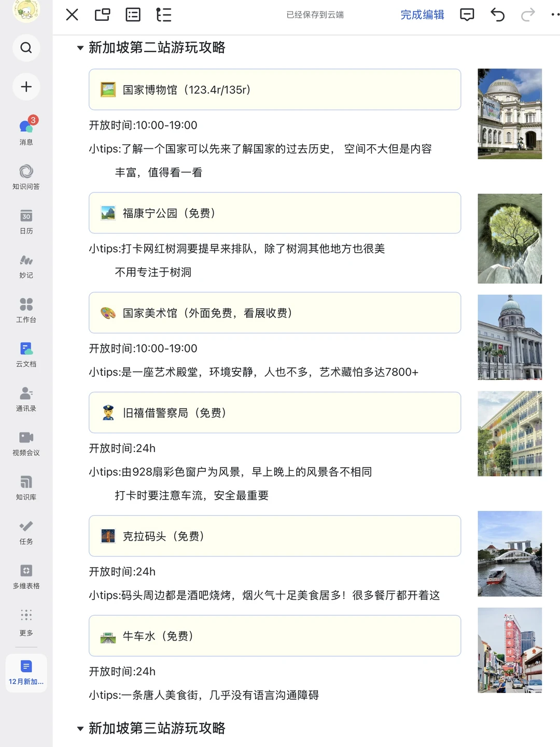
Task: Open 日历 calendar in the sidebar
Action: coord(26,222)
